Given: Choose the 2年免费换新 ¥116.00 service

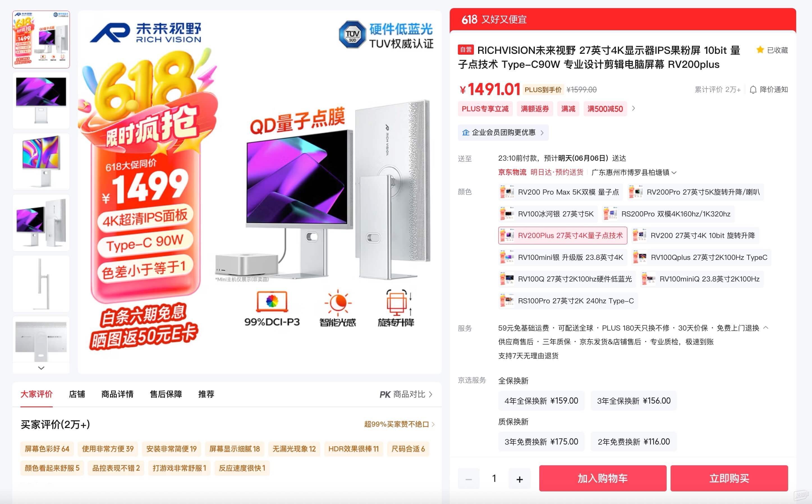Looking at the screenshot, I should (634, 442).
